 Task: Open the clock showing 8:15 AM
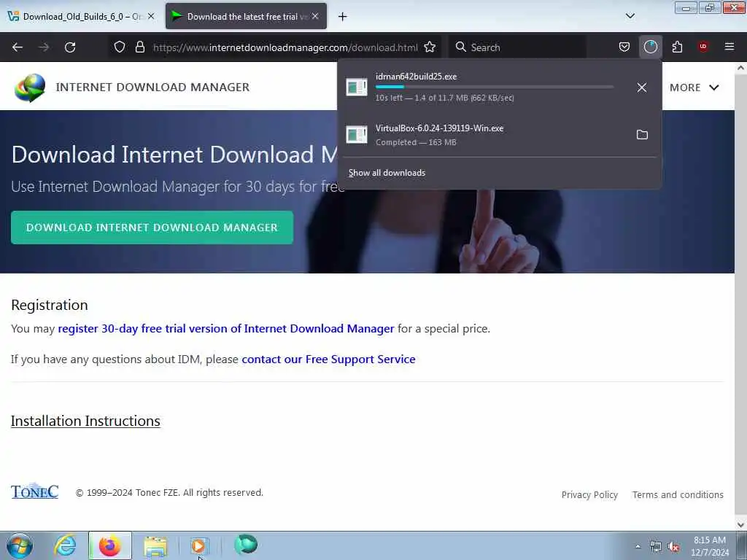[710, 545]
